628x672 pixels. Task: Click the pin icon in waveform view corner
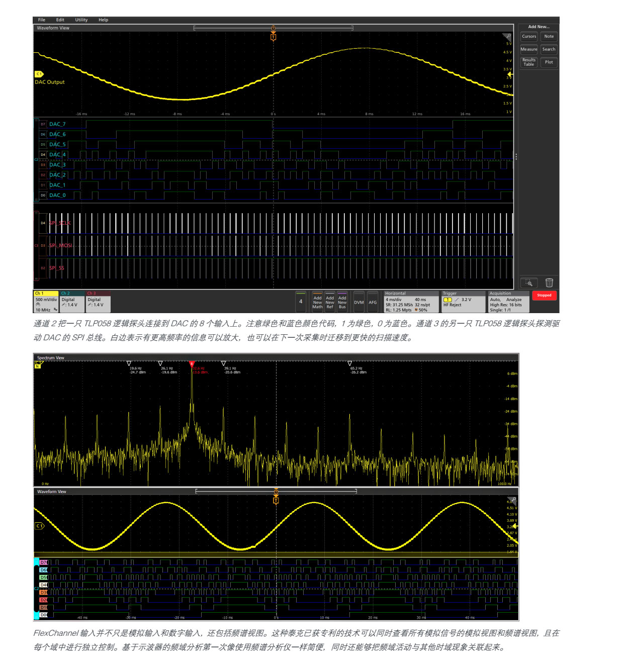coord(507,37)
